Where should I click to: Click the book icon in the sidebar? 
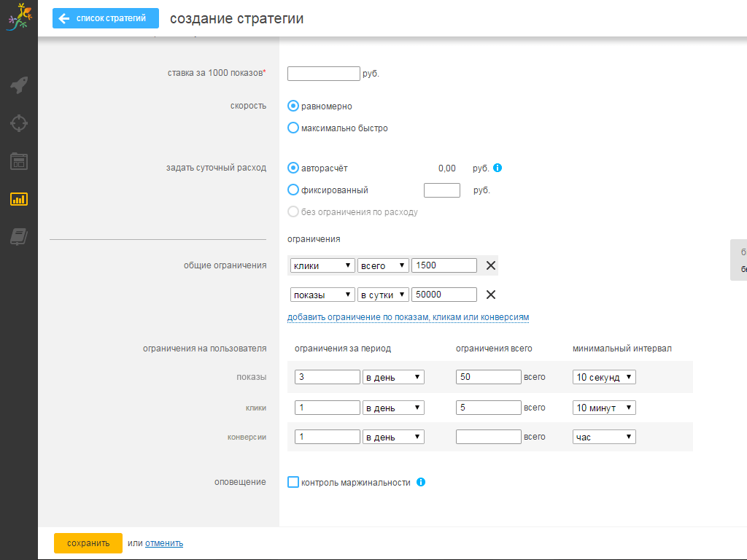pos(19,236)
